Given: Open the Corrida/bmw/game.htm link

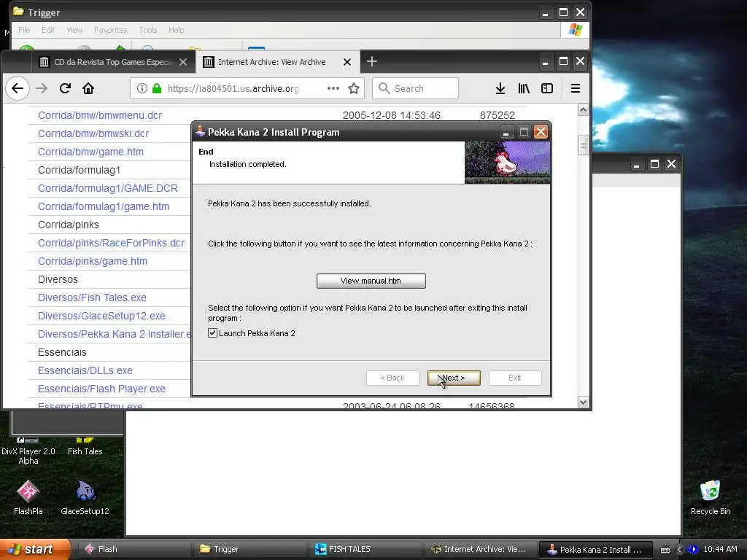Looking at the screenshot, I should click(90, 152).
